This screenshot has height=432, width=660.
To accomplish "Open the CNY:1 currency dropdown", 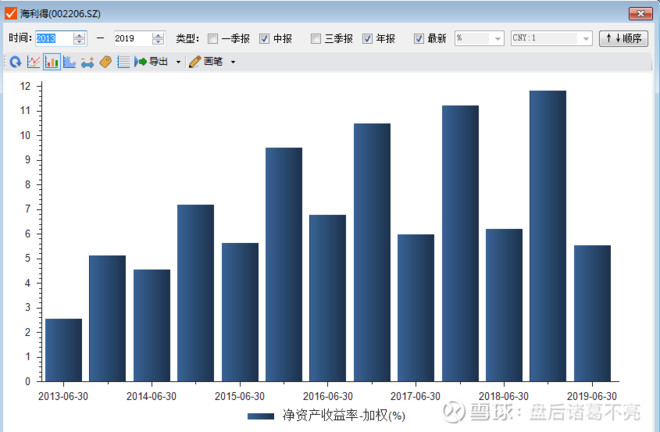I will [551, 38].
